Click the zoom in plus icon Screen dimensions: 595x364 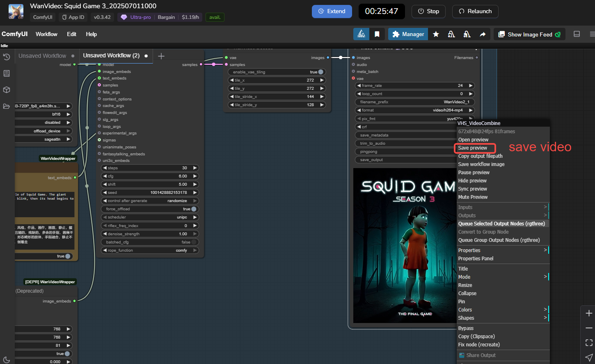pos(589,314)
